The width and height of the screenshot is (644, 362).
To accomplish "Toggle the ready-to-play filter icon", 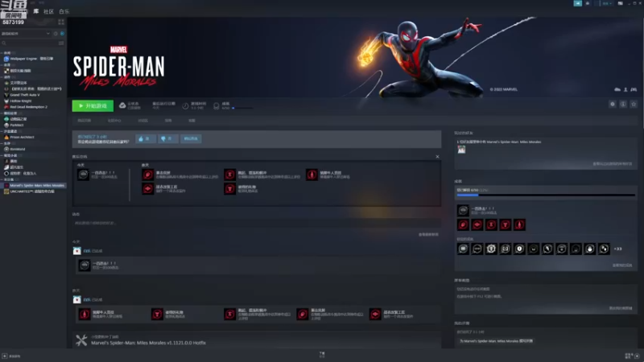I will point(62,33).
